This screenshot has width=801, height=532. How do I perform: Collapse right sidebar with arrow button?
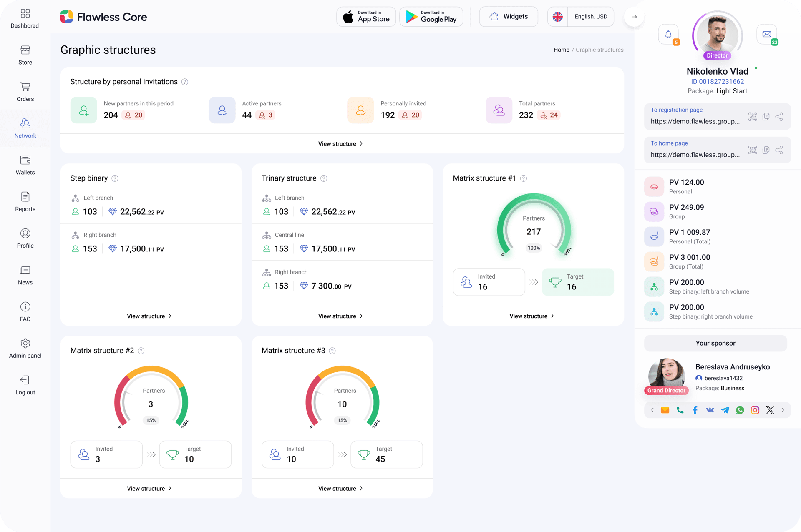[x=634, y=17]
